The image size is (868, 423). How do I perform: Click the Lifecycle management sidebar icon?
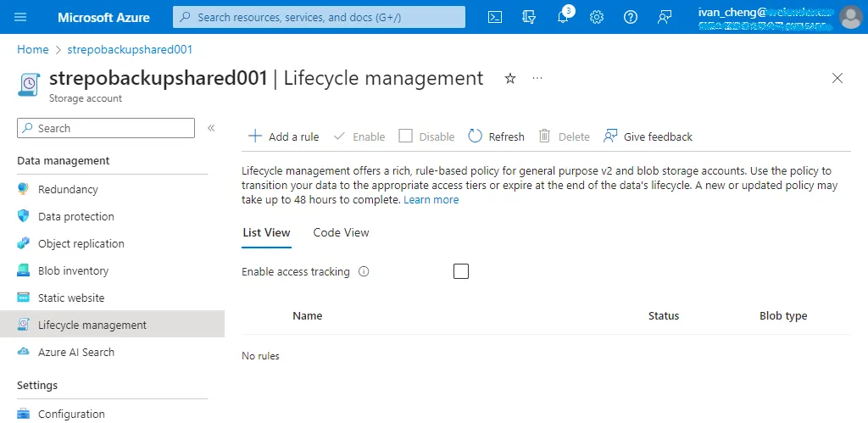coord(23,325)
